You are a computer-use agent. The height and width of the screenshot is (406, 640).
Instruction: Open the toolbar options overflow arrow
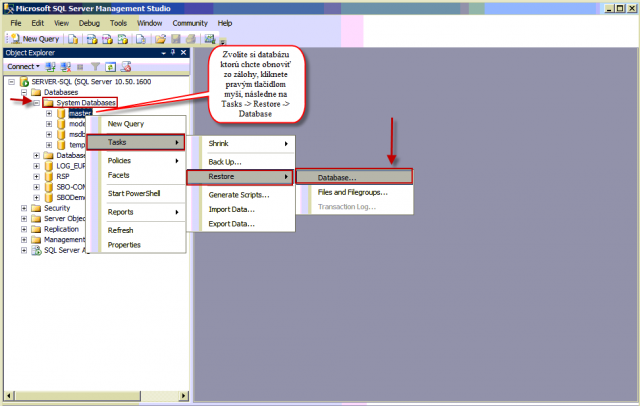tap(222, 42)
